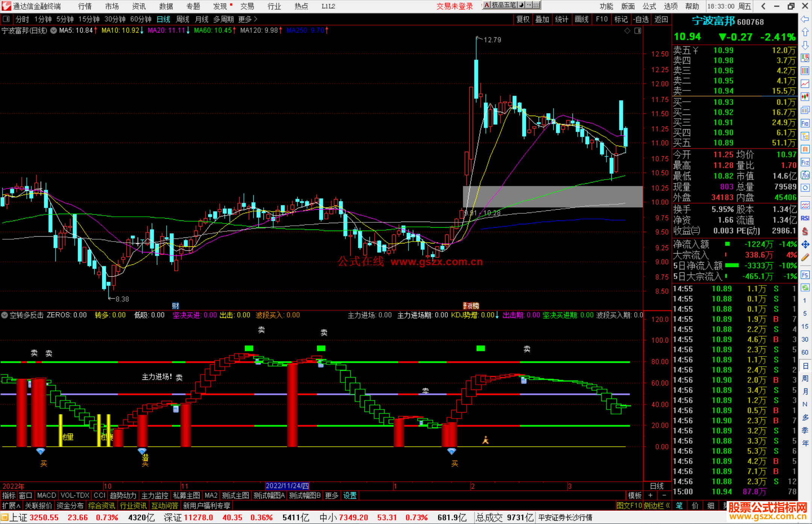Open the colored grid list sidebar icon
Viewport: 812px width, 524px height.
tap(805, 71)
